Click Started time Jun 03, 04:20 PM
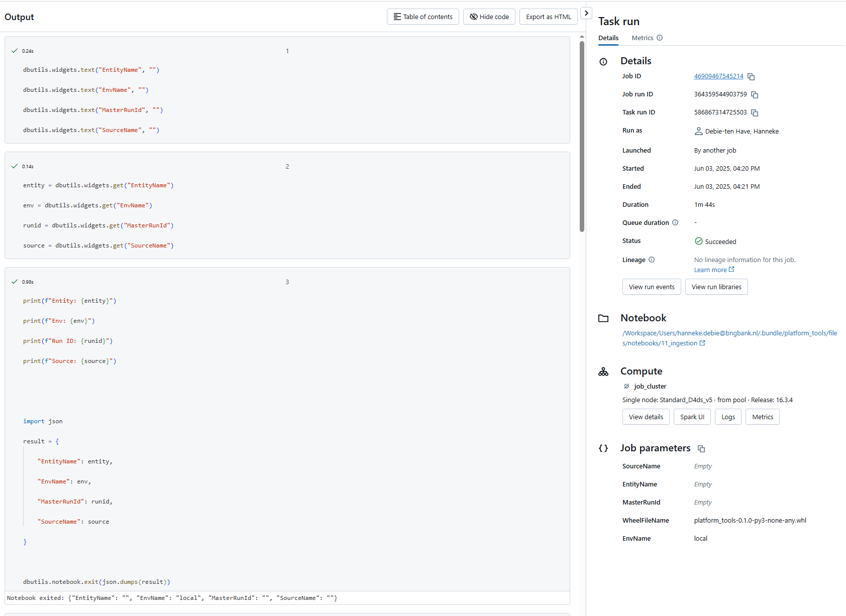This screenshot has width=846, height=616. [727, 168]
